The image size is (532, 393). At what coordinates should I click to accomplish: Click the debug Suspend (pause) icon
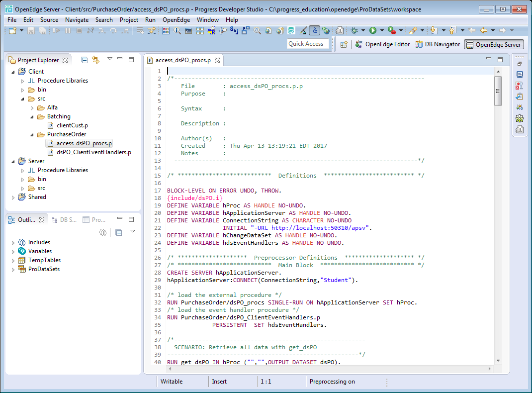(68, 30)
